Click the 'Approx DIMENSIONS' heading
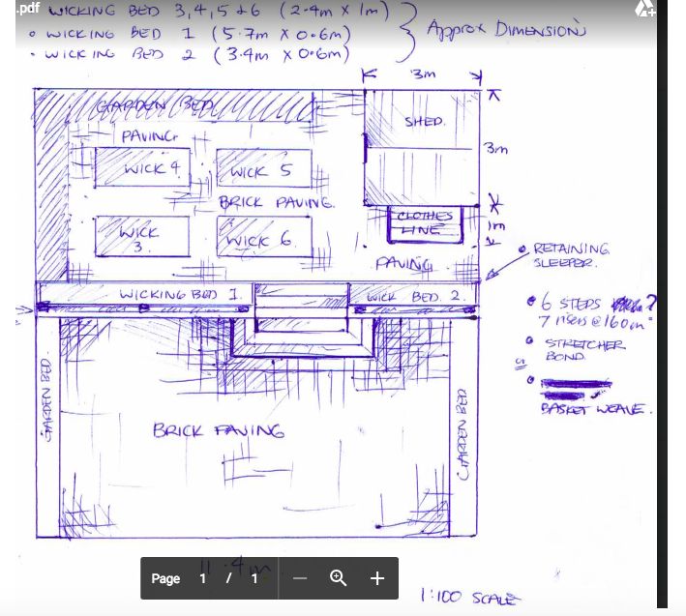This screenshot has width=686, height=616. [x=506, y=30]
